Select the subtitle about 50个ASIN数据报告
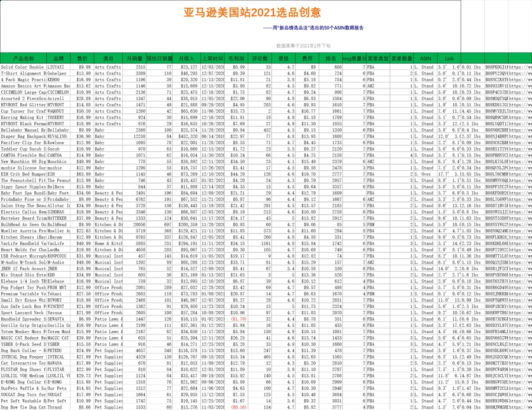This screenshot has height=410, width=532. [x=313, y=28]
